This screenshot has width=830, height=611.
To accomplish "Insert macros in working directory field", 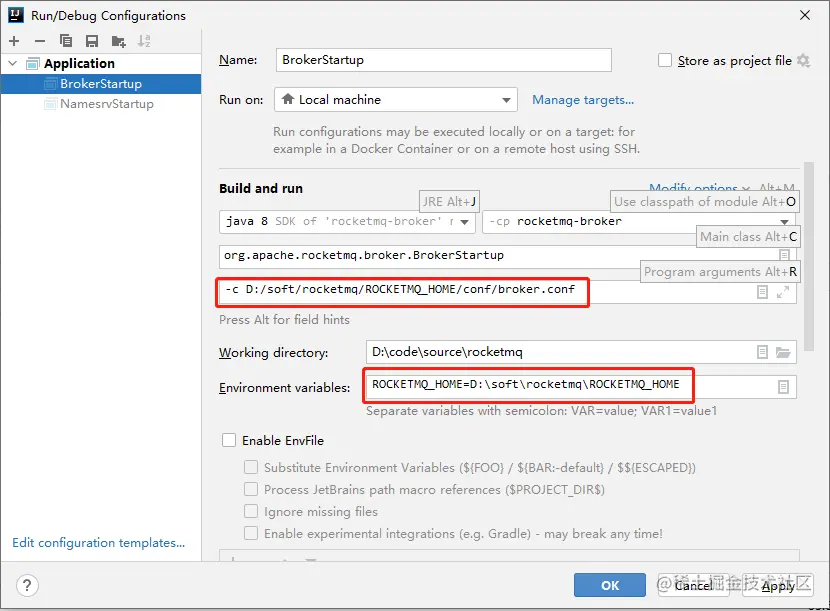I will coord(762,352).
